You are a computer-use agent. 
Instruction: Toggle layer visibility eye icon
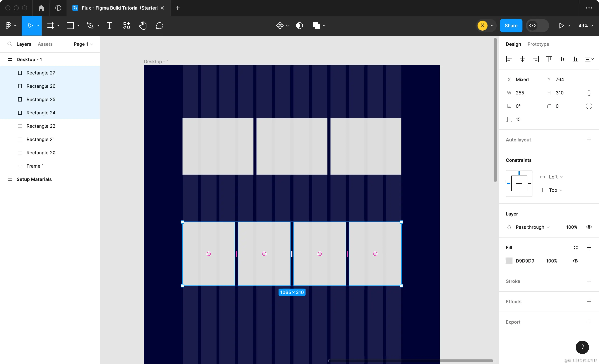click(x=589, y=227)
